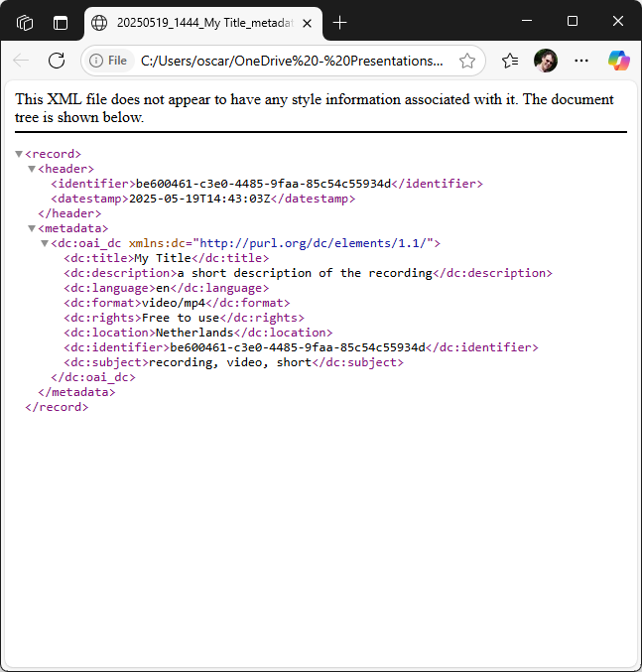The image size is (642, 672).
Task: Click the datestamp value 2025-05-19T14:43:03Z
Action: point(199,199)
